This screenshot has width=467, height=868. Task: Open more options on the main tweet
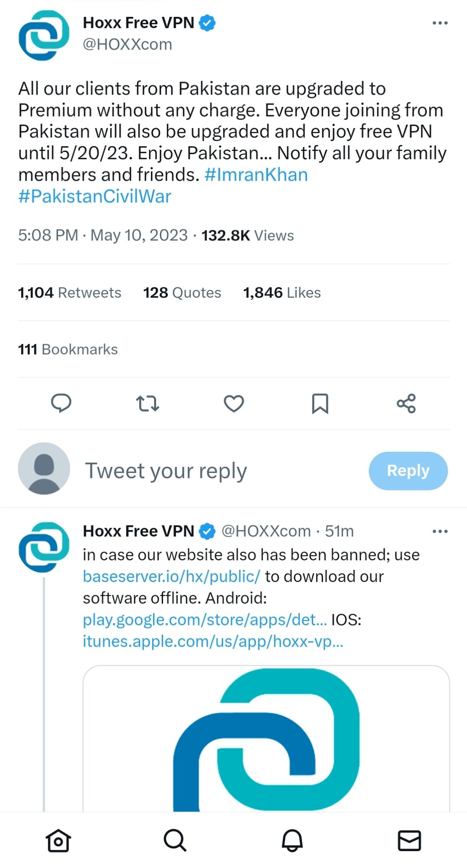(440, 23)
